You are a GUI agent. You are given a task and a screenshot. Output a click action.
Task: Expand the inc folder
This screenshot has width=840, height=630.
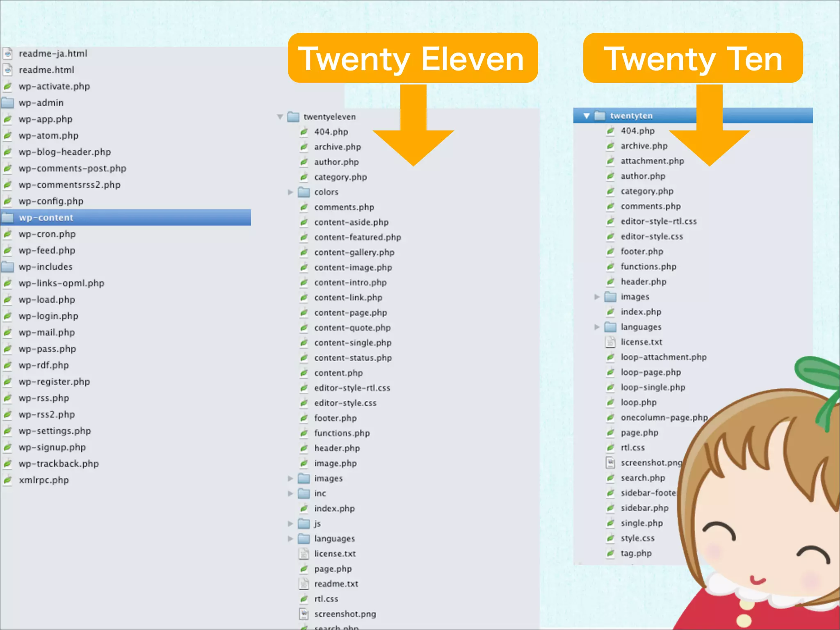click(x=290, y=493)
